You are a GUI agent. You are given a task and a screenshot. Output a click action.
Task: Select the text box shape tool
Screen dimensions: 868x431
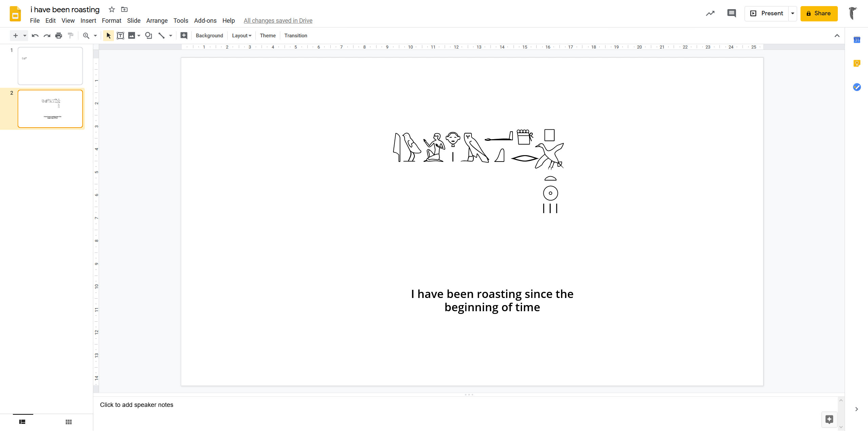pyautogui.click(x=120, y=35)
